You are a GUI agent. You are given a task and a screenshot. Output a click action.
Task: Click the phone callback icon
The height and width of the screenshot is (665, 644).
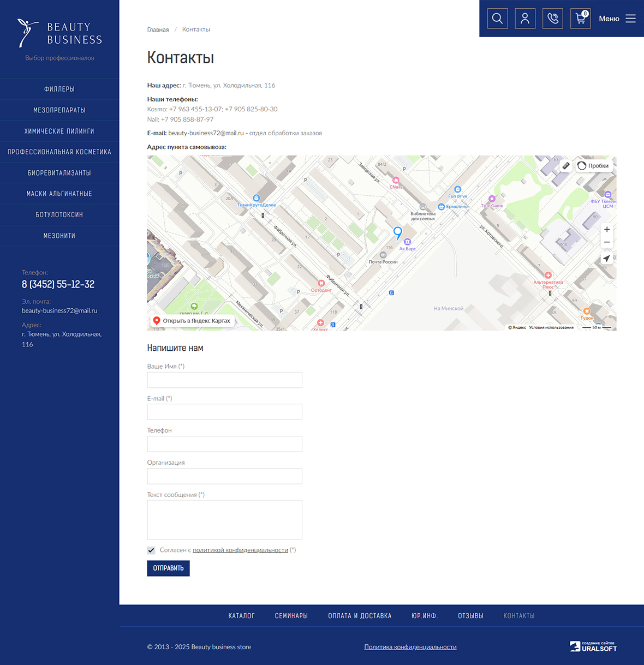[x=552, y=19]
